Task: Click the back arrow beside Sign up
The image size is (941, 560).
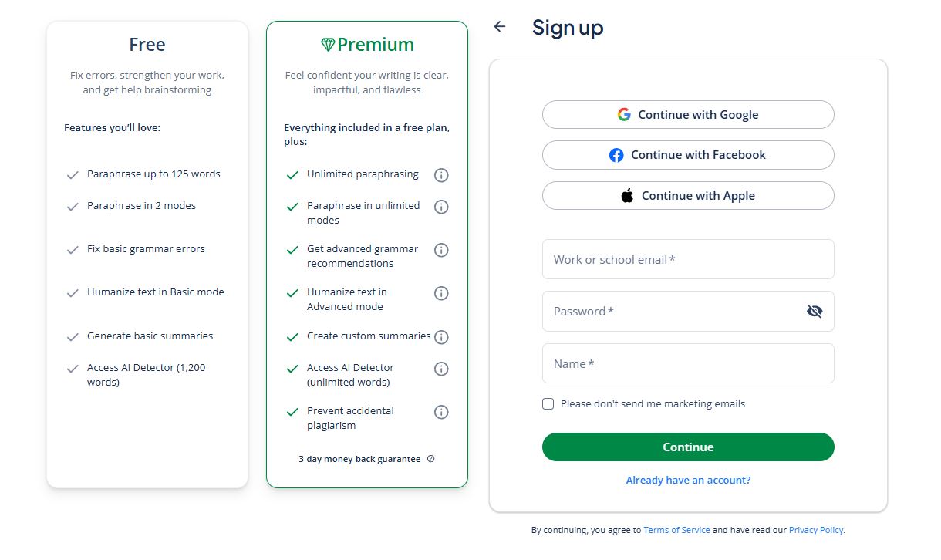Action: [x=500, y=27]
